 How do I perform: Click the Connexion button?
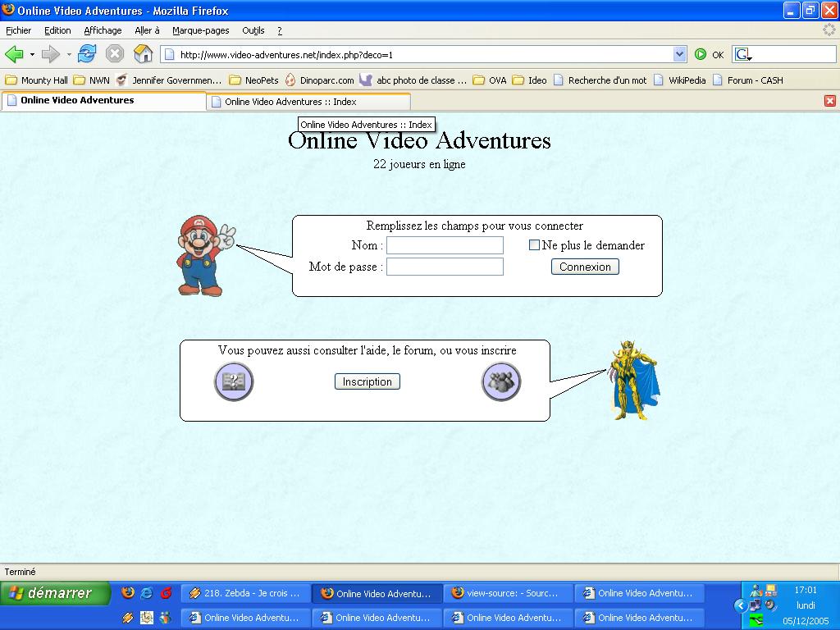(585, 267)
